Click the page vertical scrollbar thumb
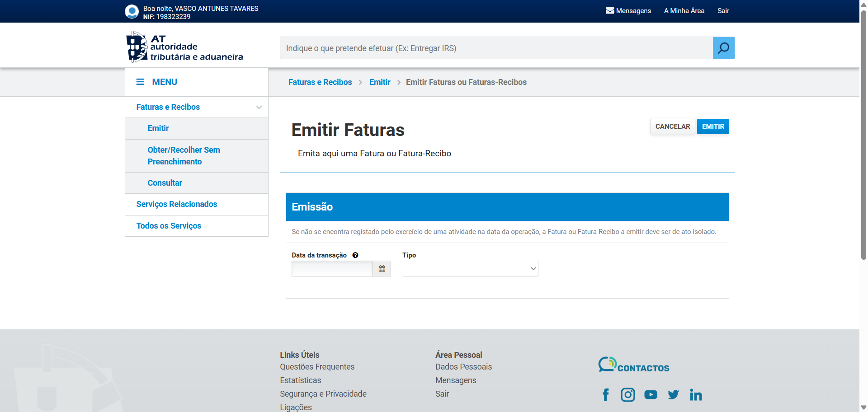The image size is (868, 412). point(864,136)
